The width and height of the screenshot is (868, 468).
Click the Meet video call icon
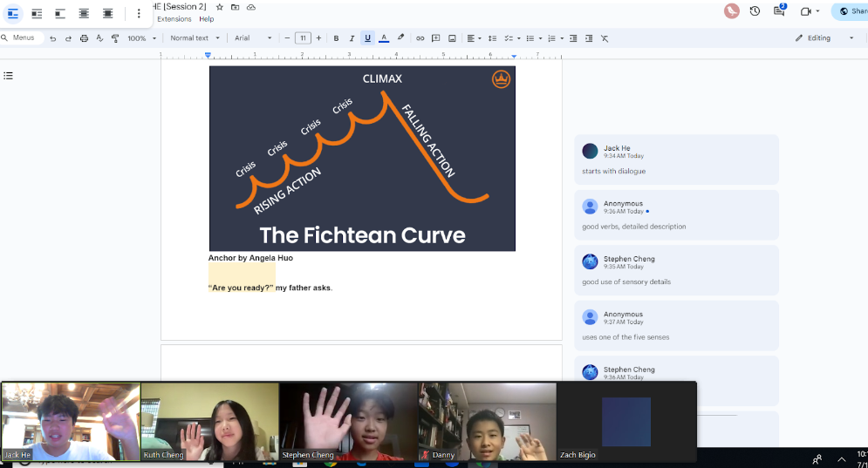[x=806, y=11]
